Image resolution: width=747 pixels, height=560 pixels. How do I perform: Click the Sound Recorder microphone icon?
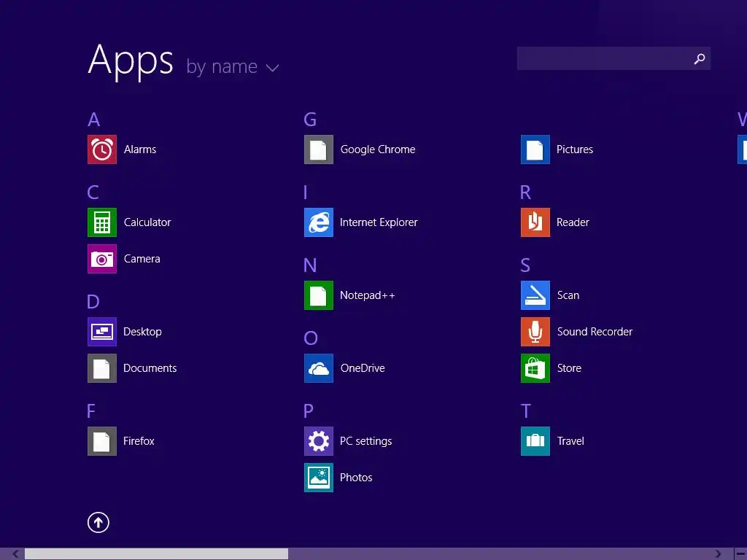[x=535, y=332]
